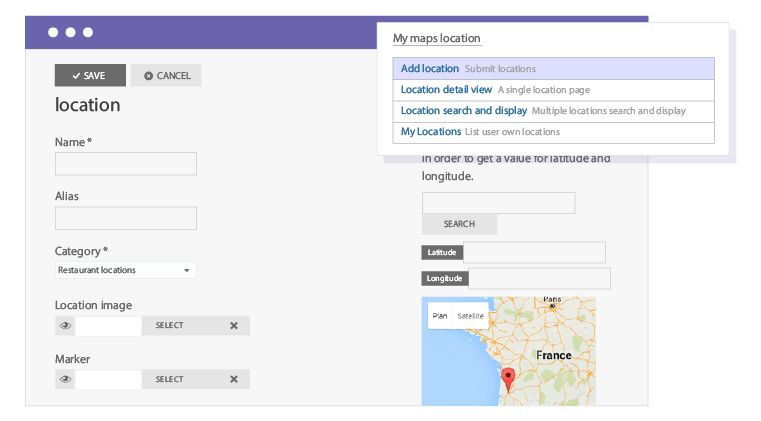Image resolution: width=761 pixels, height=421 pixels.
Task: Click the eye preview icon for Marker
Action: tap(66, 380)
